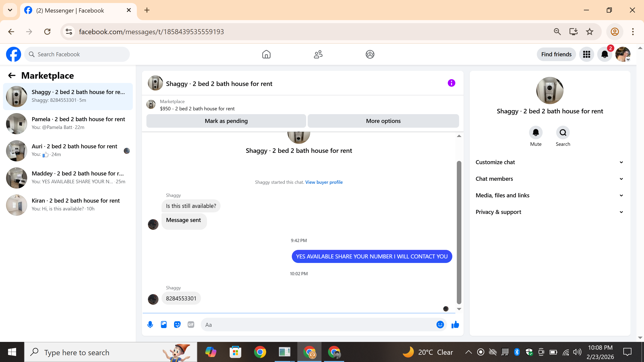Open the Facebook apps menu grid
The width and height of the screenshot is (644, 362).
click(586, 54)
